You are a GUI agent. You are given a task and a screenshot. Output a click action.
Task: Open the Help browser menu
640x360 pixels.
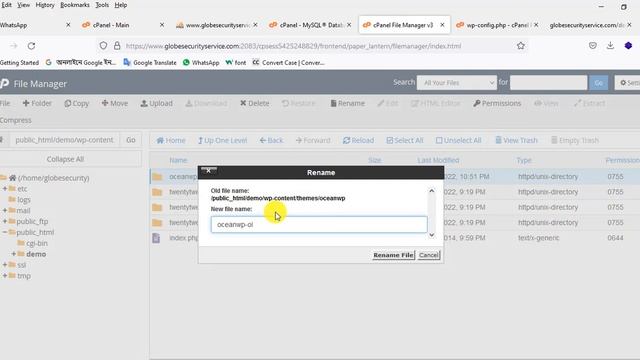pos(120,5)
